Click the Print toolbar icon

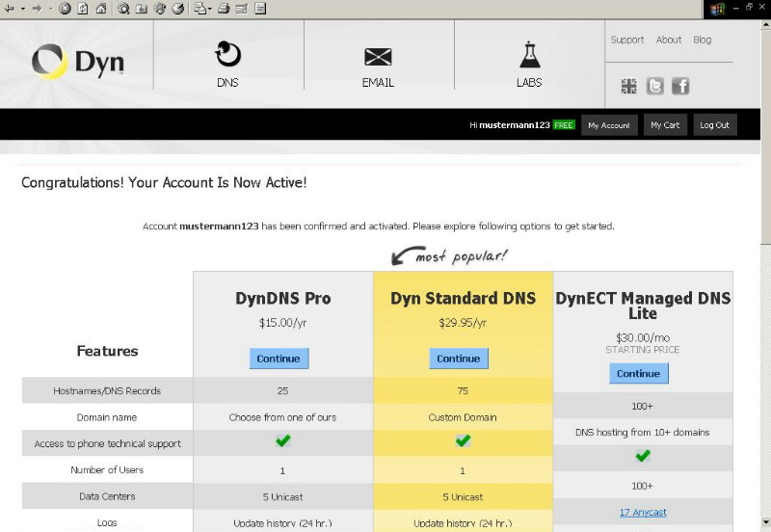(224, 9)
